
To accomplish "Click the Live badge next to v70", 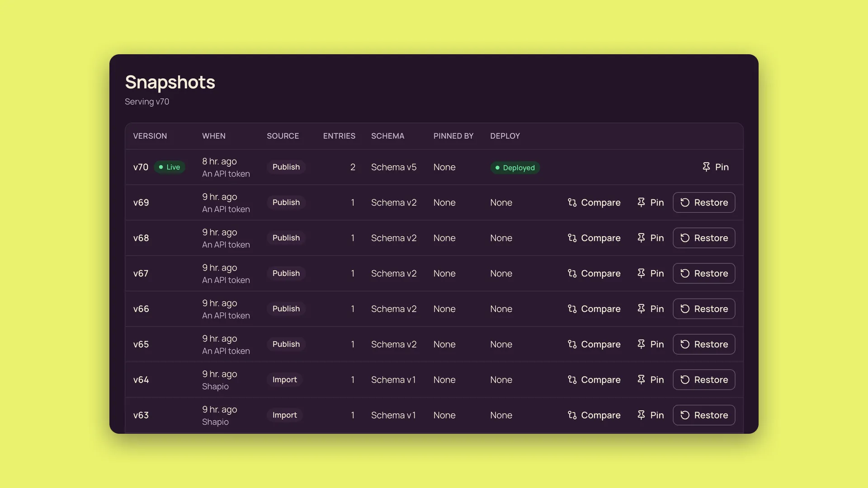I will (170, 167).
